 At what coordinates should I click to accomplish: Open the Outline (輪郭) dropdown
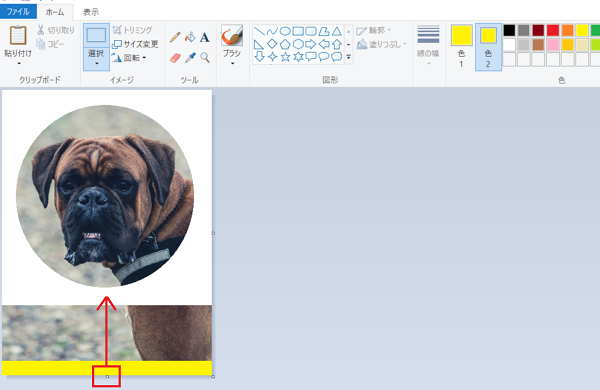[x=374, y=30]
